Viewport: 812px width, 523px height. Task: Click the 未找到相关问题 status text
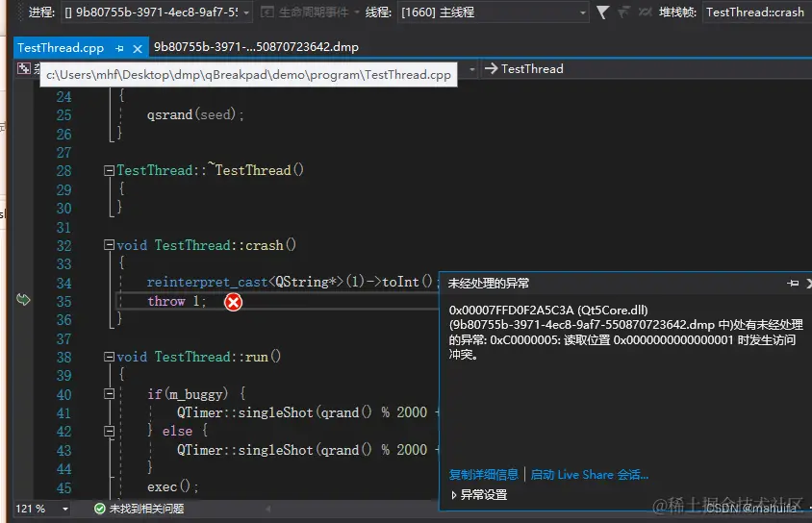(146, 509)
